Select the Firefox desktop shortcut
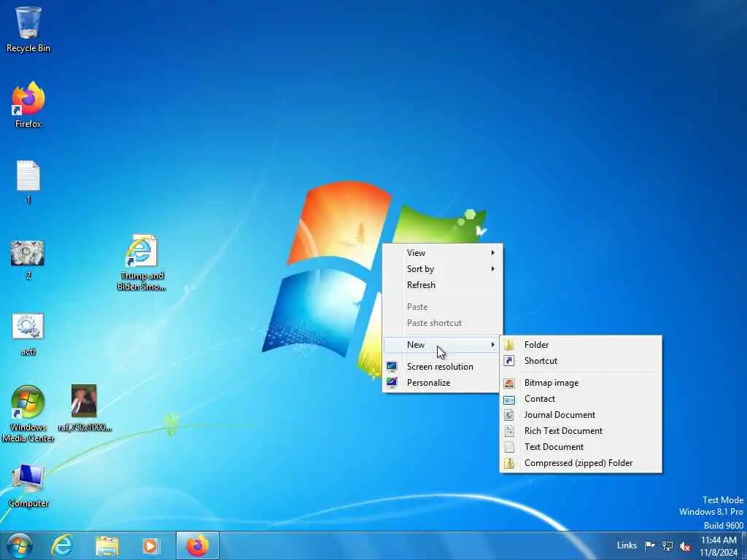This screenshot has width=747, height=560. (x=28, y=105)
